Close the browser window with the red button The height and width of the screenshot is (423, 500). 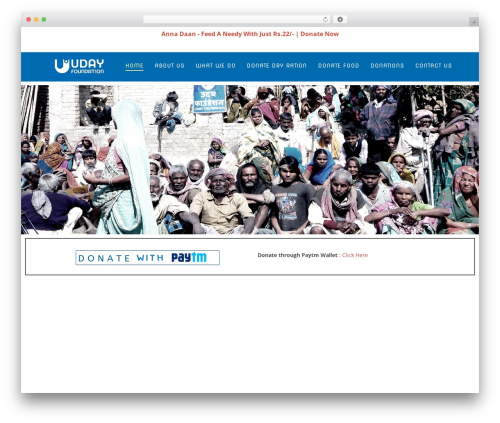[29, 20]
